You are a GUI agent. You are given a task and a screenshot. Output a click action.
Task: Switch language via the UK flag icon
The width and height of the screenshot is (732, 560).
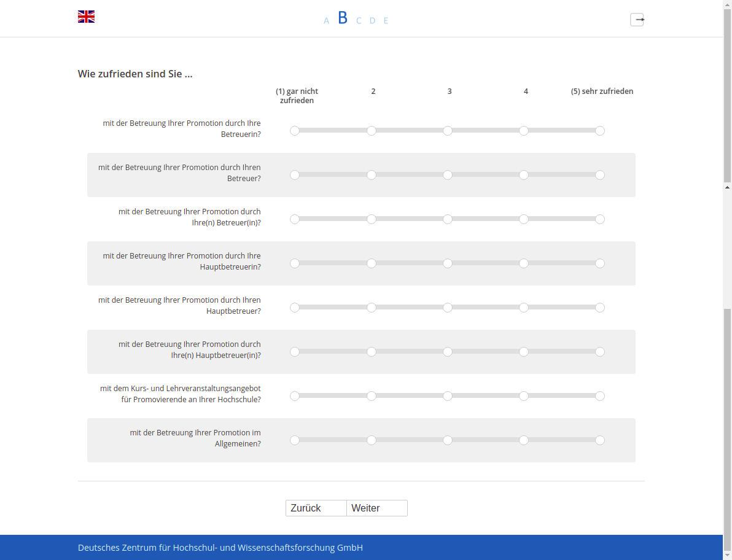[87, 17]
